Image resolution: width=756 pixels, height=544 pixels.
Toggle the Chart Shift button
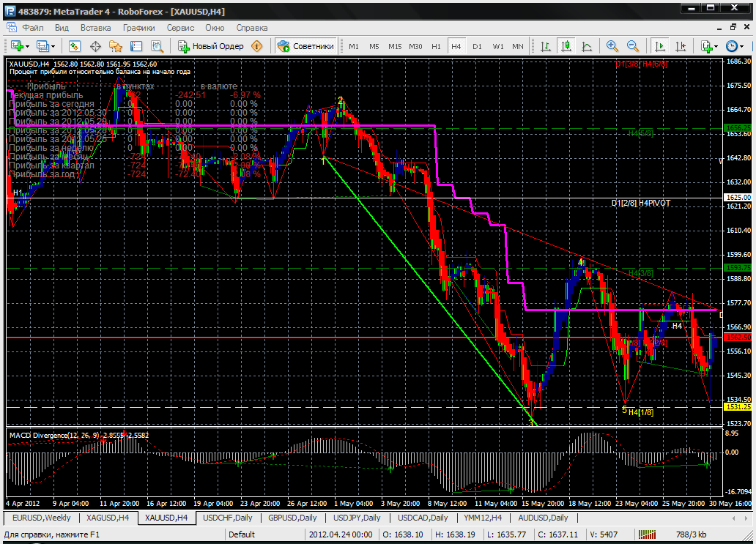pyautogui.click(x=680, y=46)
